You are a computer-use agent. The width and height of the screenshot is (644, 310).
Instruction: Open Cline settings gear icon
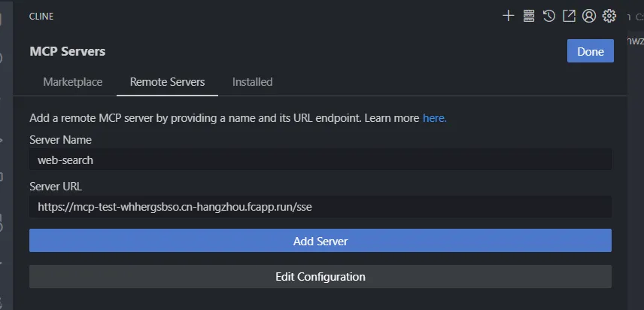(x=609, y=16)
